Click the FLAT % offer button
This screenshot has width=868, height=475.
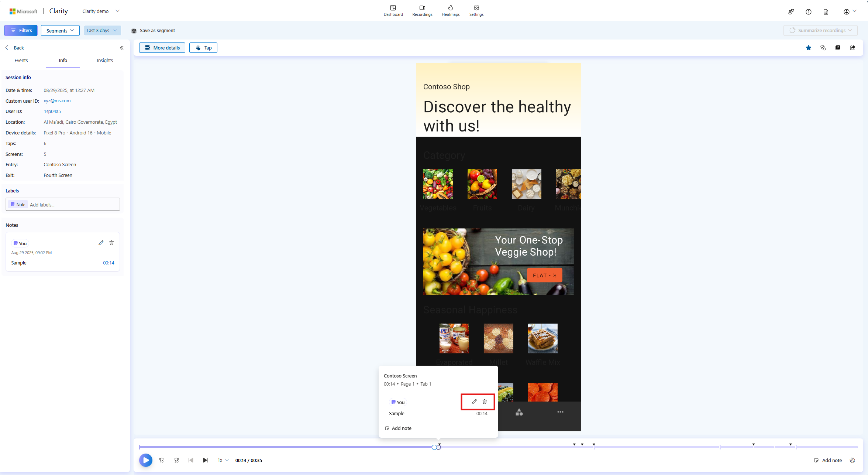click(x=545, y=275)
